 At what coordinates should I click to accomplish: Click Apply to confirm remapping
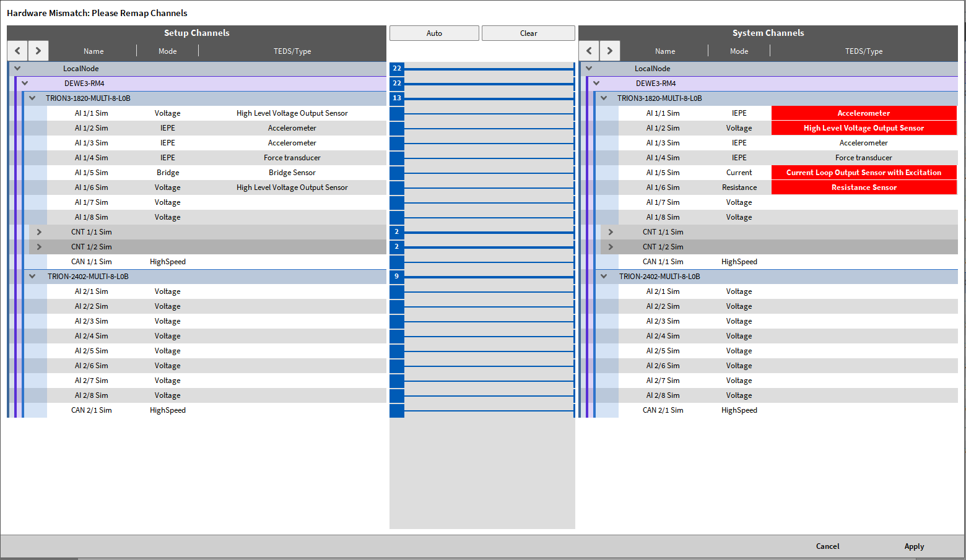pyautogui.click(x=914, y=546)
